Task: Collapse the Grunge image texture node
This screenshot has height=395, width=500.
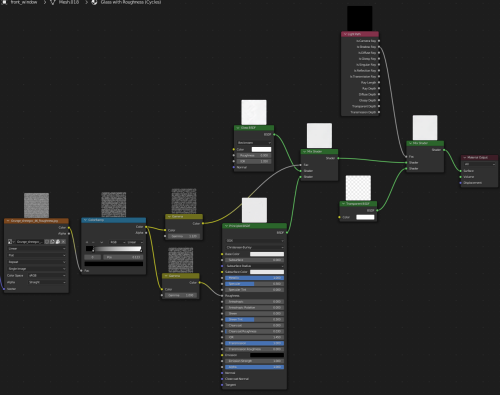Action: (x=8, y=221)
